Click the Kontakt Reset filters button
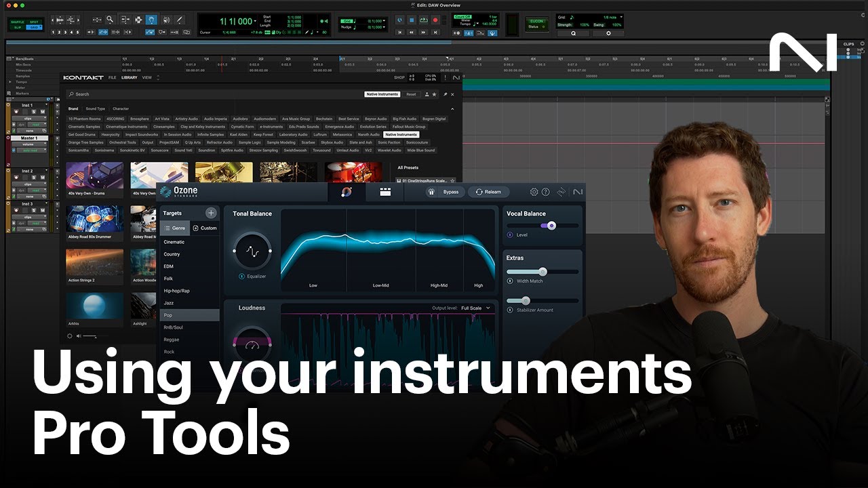Viewport: 868px width, 488px height. point(411,94)
